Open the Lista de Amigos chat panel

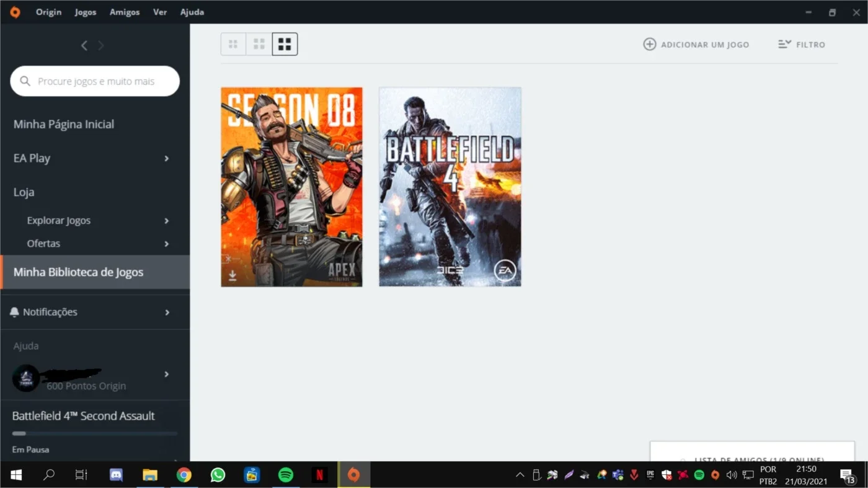click(752, 452)
